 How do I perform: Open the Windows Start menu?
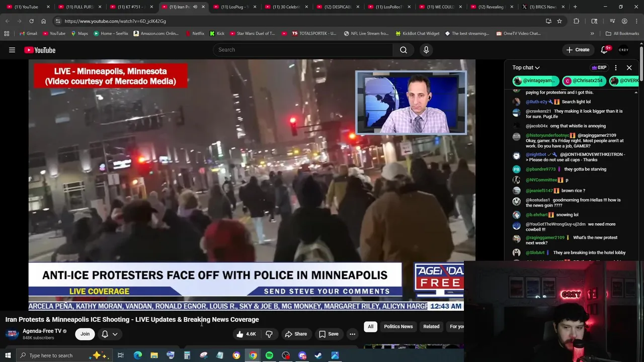[8, 355]
